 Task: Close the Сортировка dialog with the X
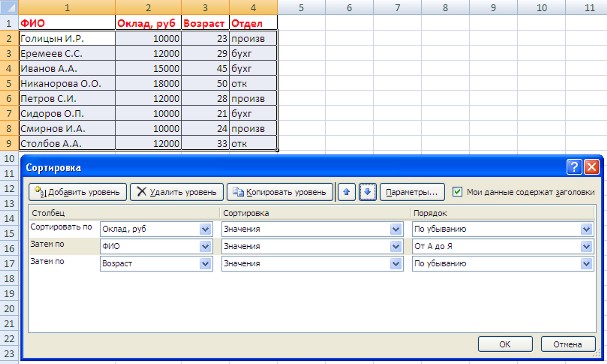coord(592,167)
